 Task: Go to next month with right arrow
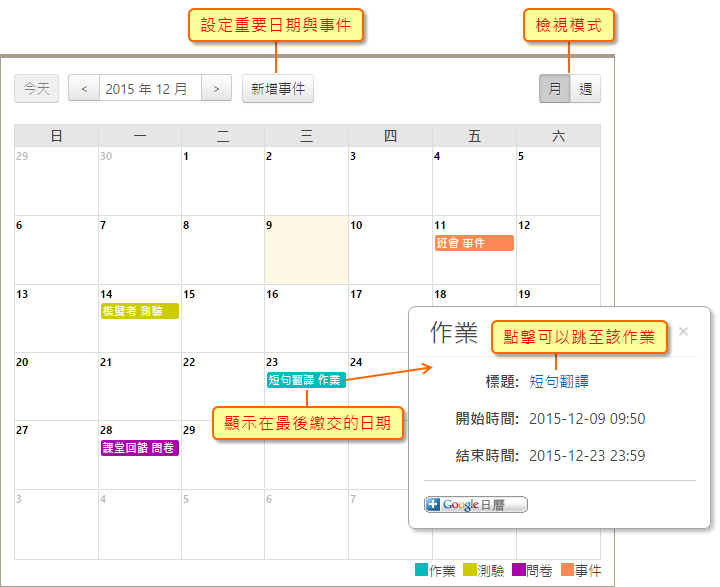[x=217, y=89]
